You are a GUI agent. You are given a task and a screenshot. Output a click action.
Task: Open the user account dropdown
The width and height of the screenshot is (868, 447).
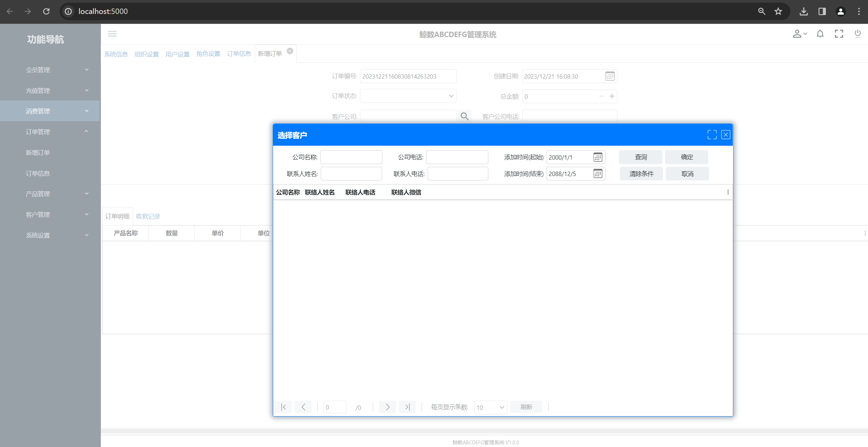[x=800, y=34]
